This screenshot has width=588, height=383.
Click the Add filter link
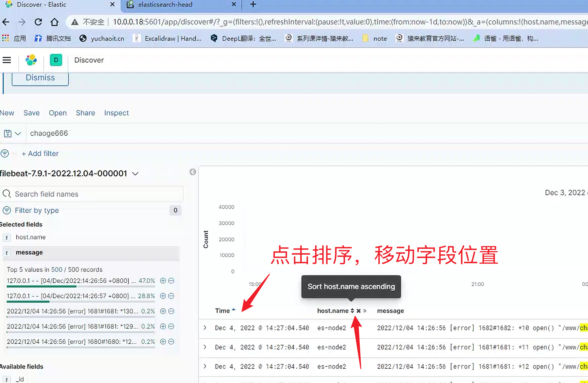click(40, 153)
